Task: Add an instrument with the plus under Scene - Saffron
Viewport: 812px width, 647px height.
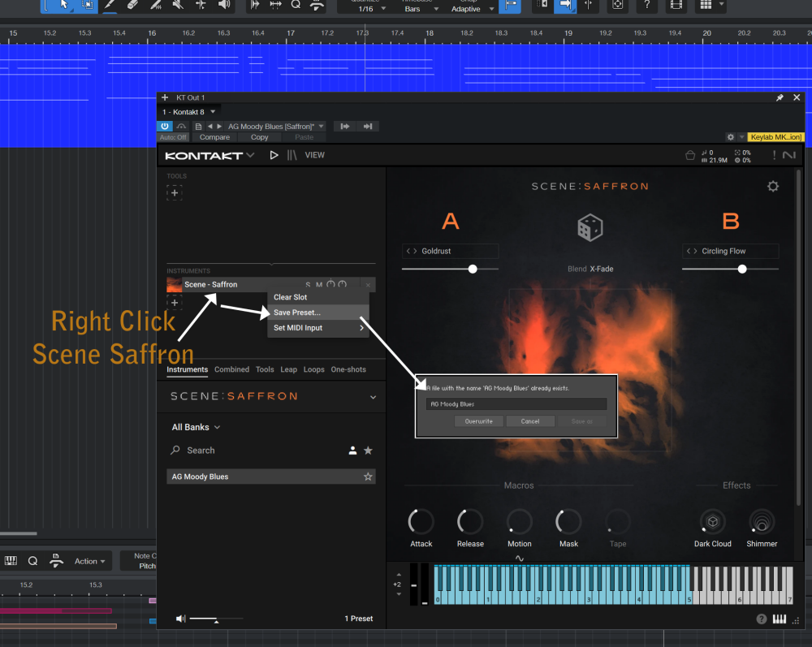Action: (x=175, y=303)
